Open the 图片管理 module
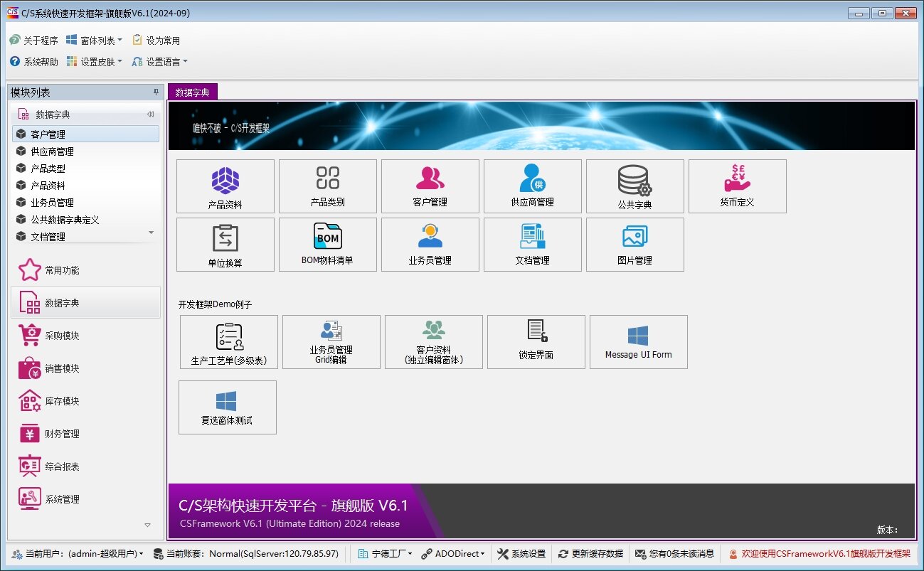The height and width of the screenshot is (571, 924). 635,245
